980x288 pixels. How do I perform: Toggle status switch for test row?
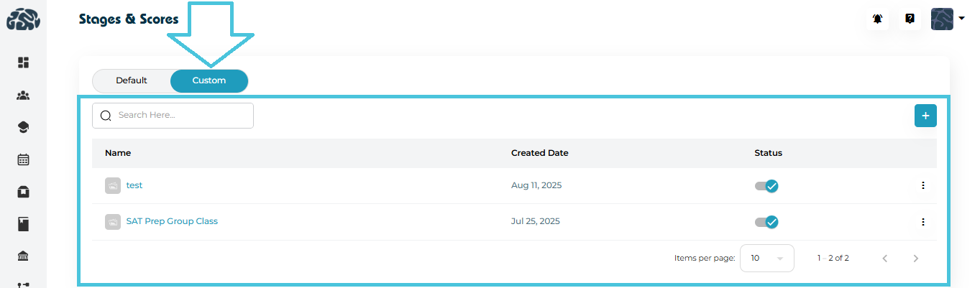click(x=766, y=186)
